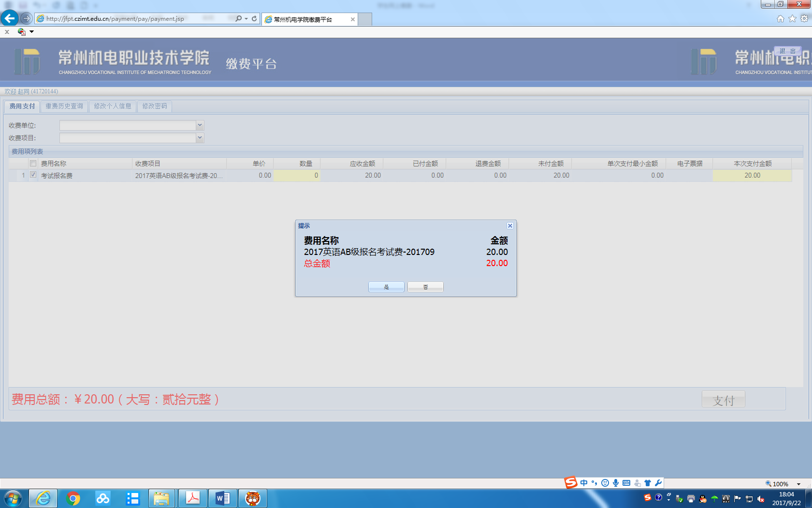Toggle the select-all checkbox in table header
Viewport: 812px width, 508px height.
[x=33, y=164]
